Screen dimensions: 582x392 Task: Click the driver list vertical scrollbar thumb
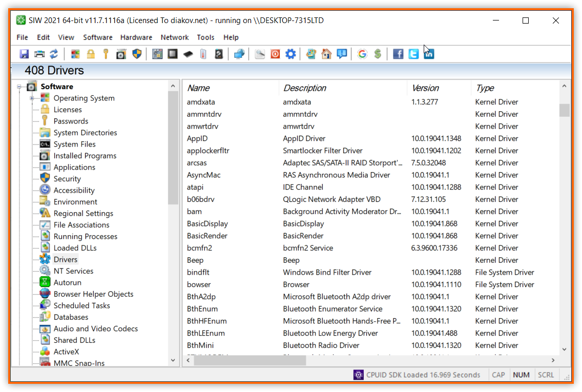[x=564, y=110]
